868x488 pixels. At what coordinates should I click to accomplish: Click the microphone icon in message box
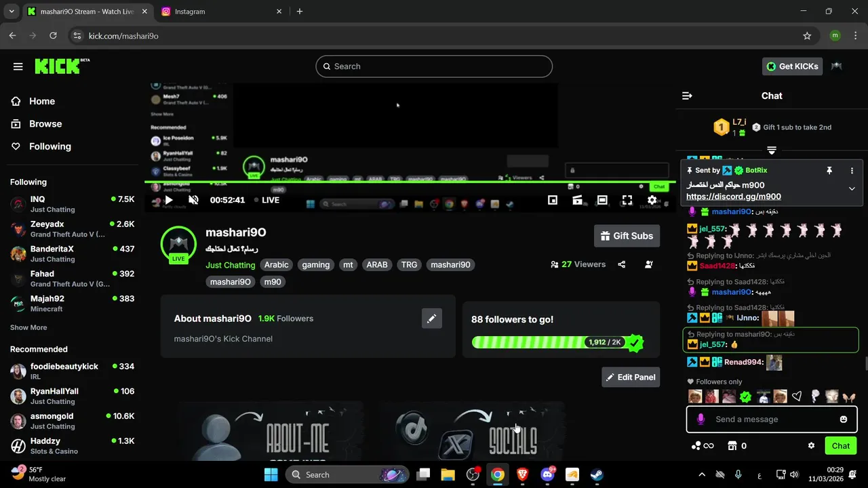[701, 420]
